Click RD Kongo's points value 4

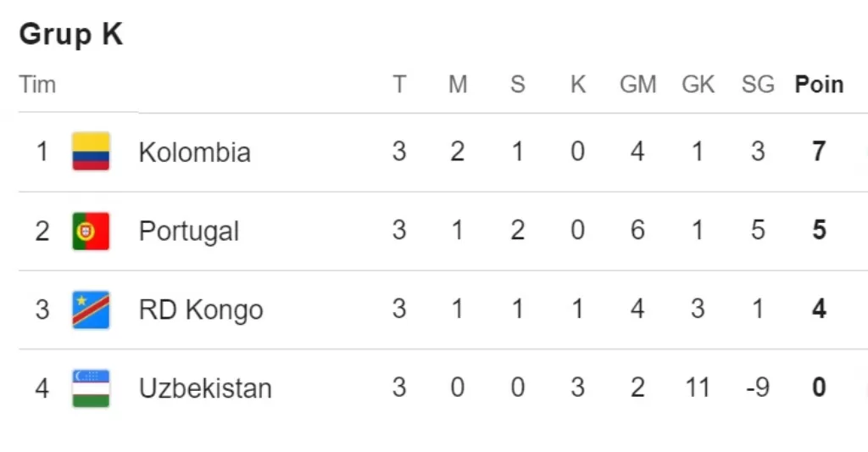click(820, 309)
